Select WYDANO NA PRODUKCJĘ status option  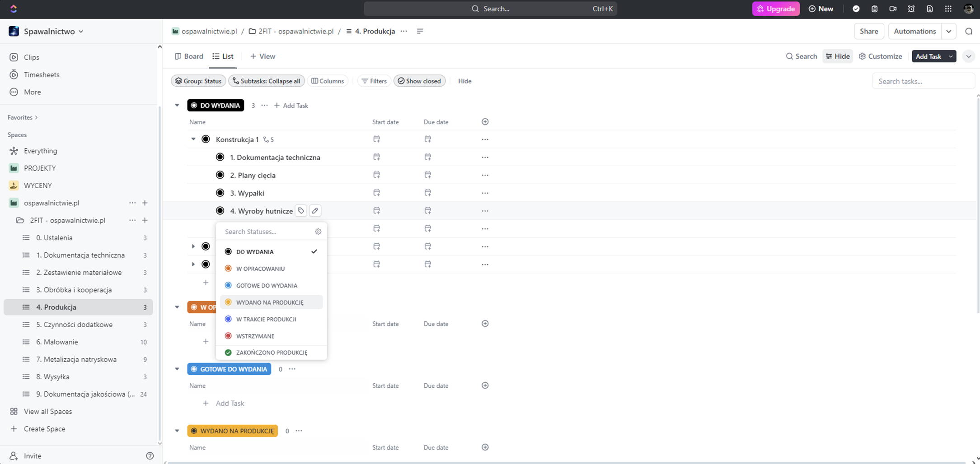click(270, 302)
